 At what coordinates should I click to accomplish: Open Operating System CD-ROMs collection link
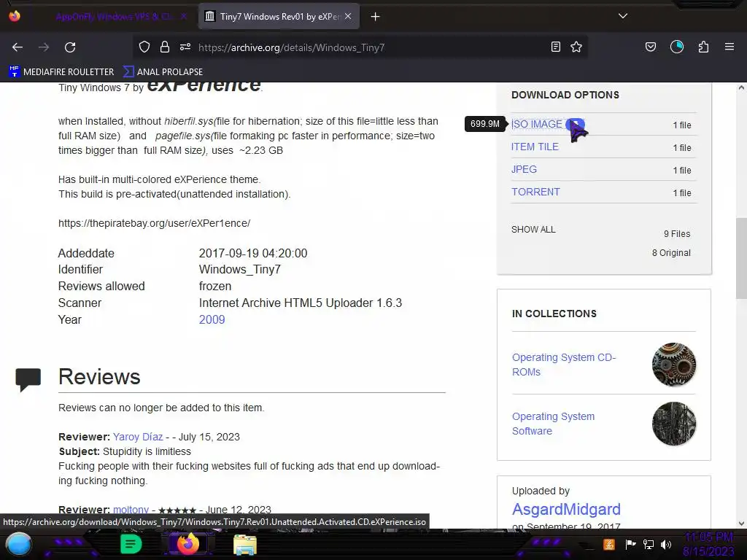tap(564, 365)
